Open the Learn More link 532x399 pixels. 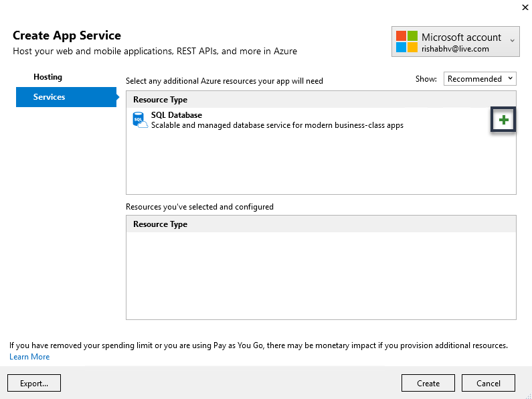29,357
